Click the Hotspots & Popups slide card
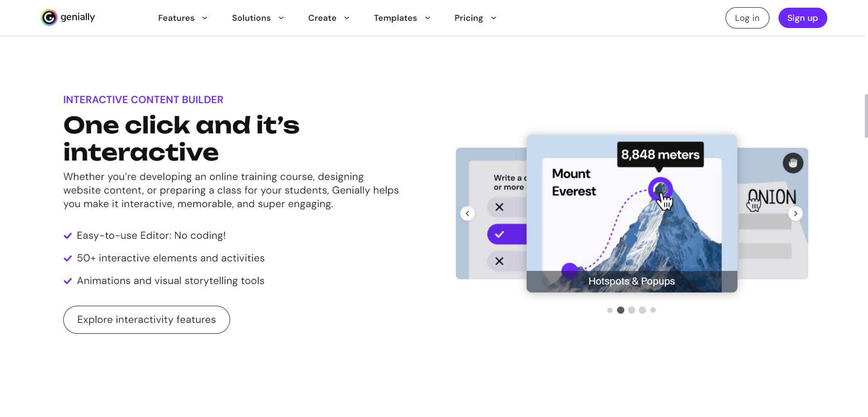This screenshot has width=868, height=417. tap(632, 213)
